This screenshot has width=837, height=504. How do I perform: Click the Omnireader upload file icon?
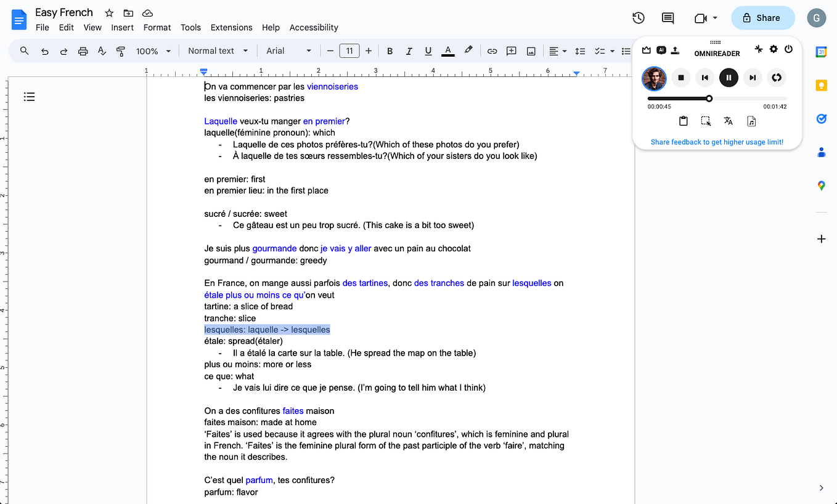click(x=676, y=50)
